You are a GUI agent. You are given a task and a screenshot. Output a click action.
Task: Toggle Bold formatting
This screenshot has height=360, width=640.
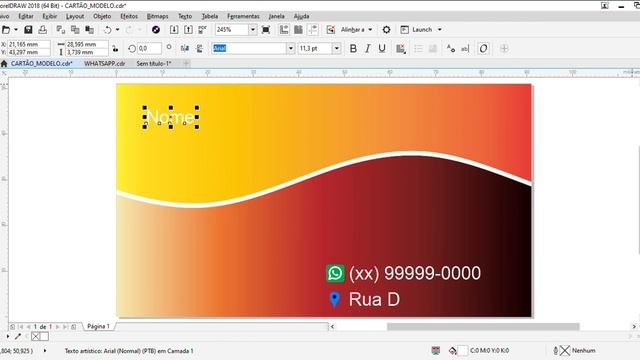tap(353, 49)
